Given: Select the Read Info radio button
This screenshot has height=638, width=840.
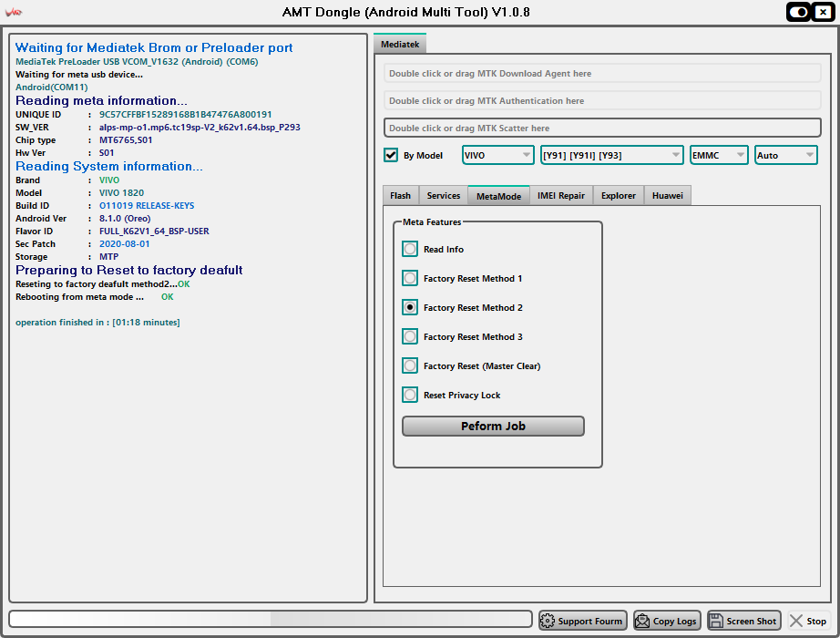Looking at the screenshot, I should (410, 249).
